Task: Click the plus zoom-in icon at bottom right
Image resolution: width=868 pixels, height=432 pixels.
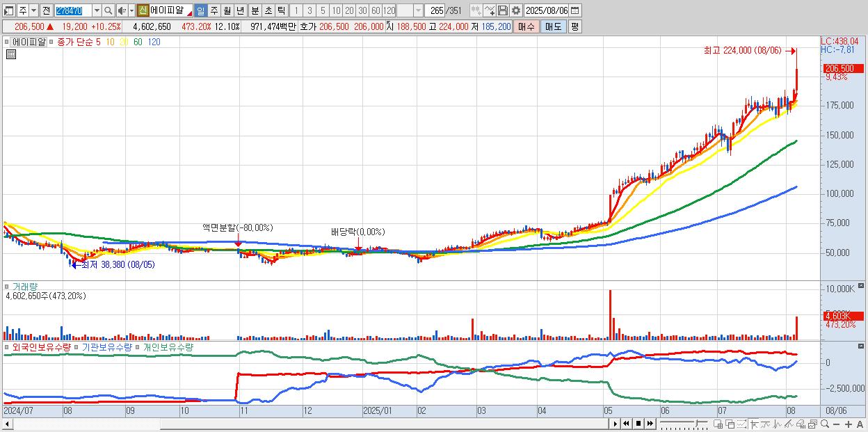Action: click(x=849, y=424)
